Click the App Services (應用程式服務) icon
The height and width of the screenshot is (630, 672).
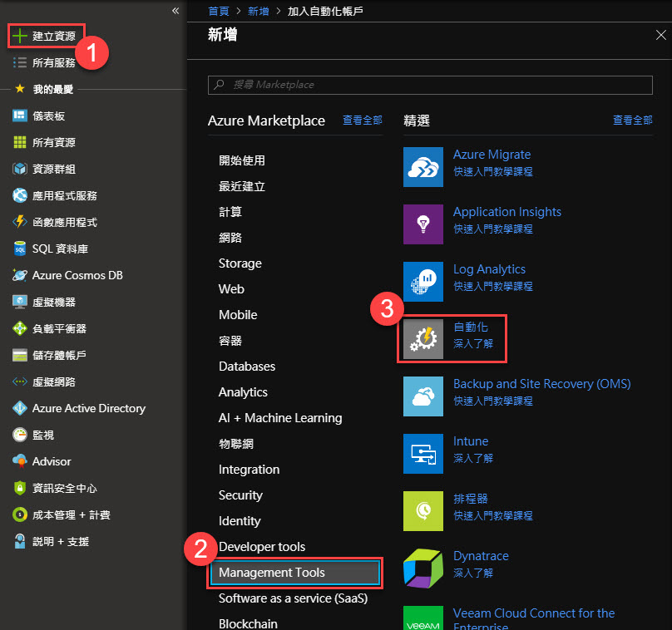20,195
